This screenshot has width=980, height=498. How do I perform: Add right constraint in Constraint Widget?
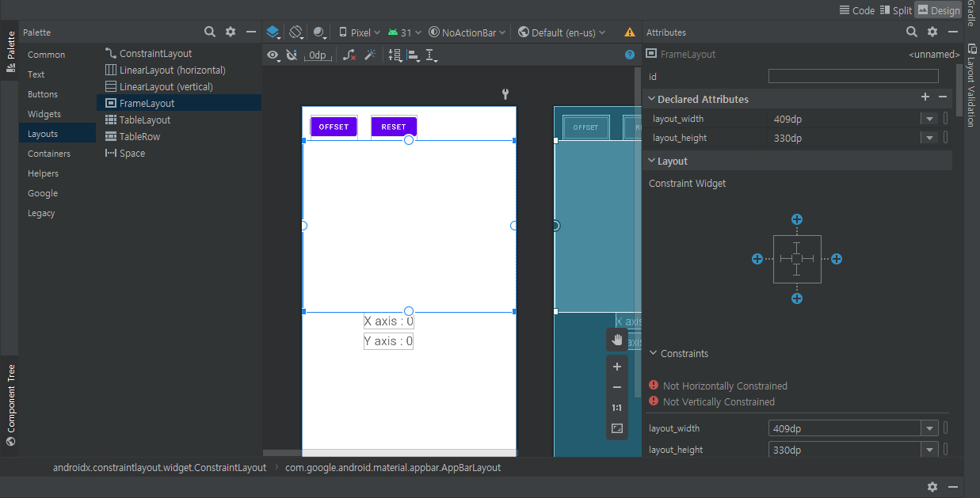[837, 259]
